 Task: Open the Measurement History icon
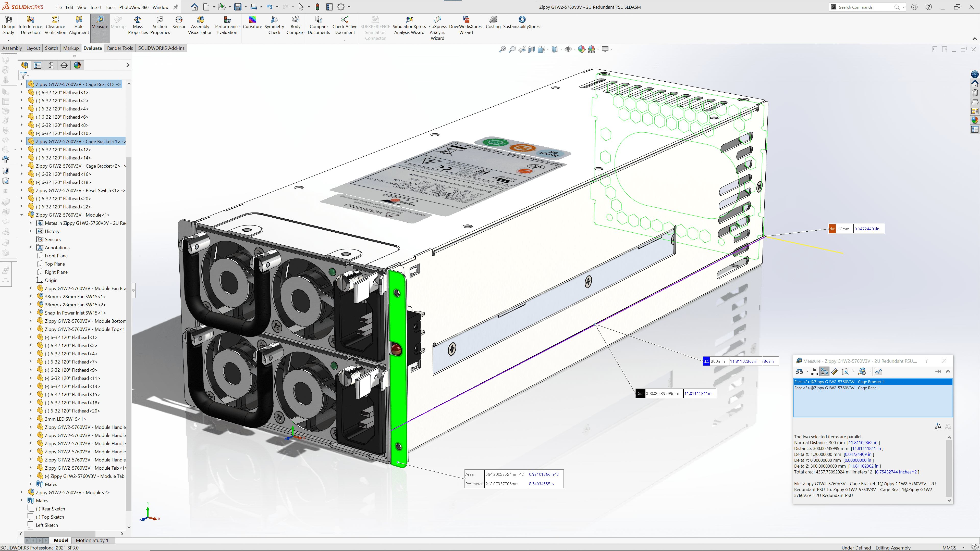point(862,371)
